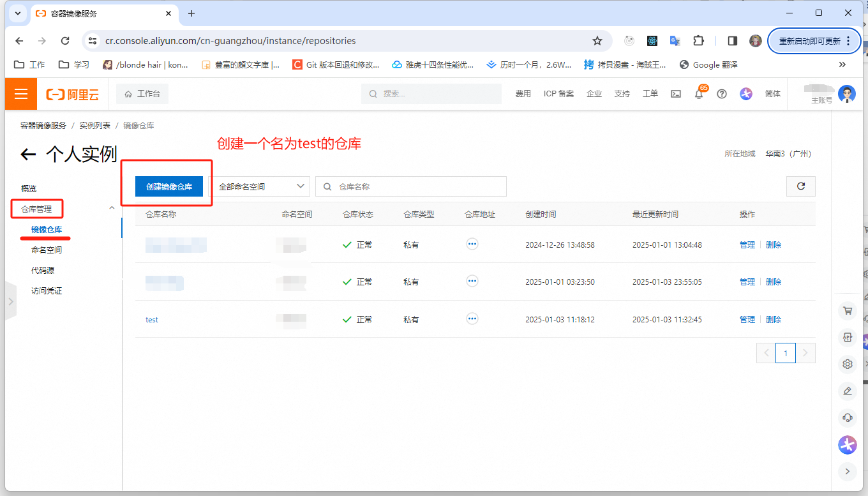Go to 实例列表 breadcrumb
This screenshot has height=496, width=868.
(95, 126)
